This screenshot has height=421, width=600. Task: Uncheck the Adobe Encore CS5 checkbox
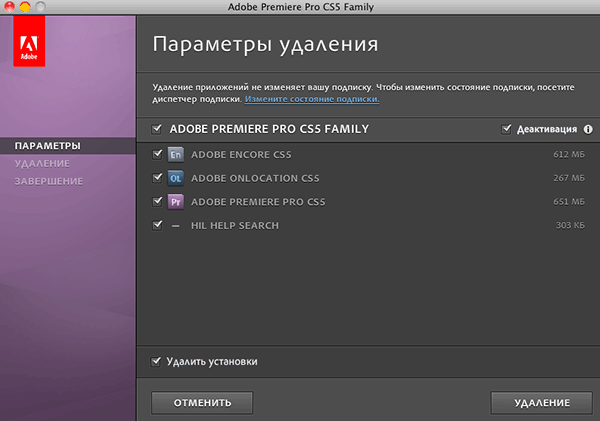pyautogui.click(x=157, y=154)
